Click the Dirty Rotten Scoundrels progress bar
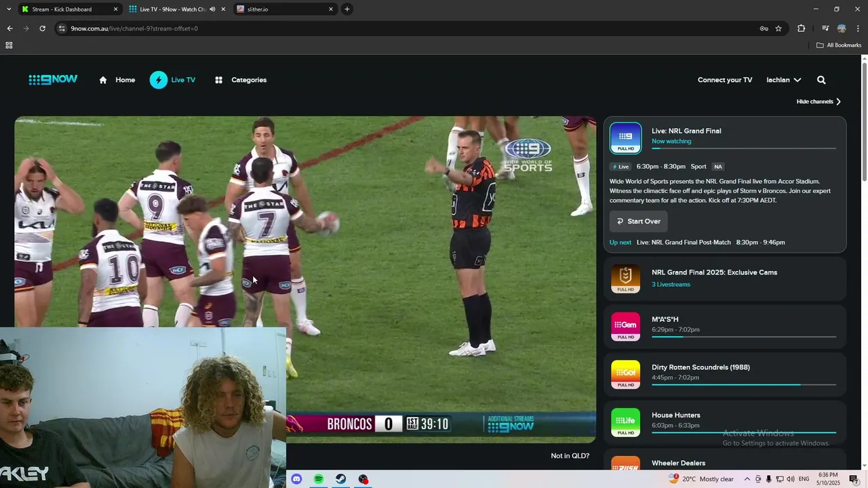The width and height of the screenshot is (868, 488). tap(744, 385)
